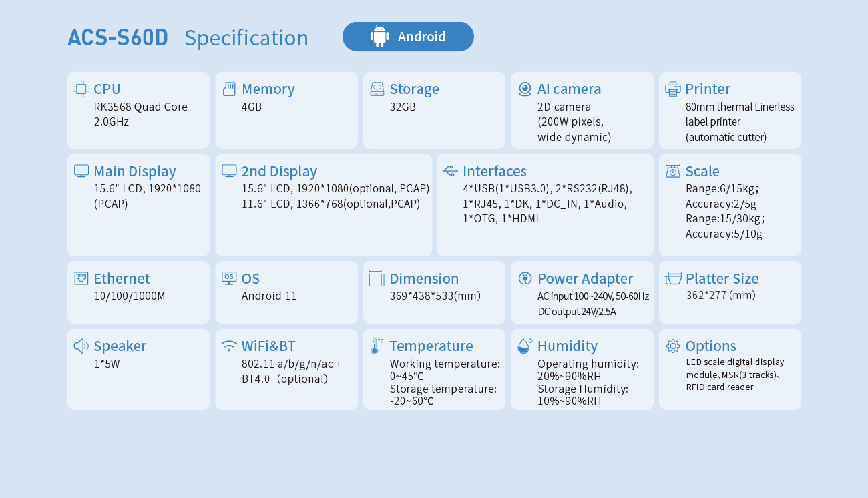Viewport: 868px width, 498px height.
Task: Click the Power Adapter plug icon
Action: [525, 278]
